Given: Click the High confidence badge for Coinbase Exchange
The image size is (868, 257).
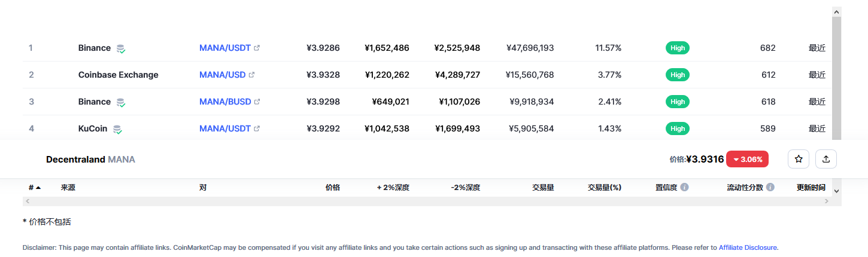Looking at the screenshot, I should 678,75.
